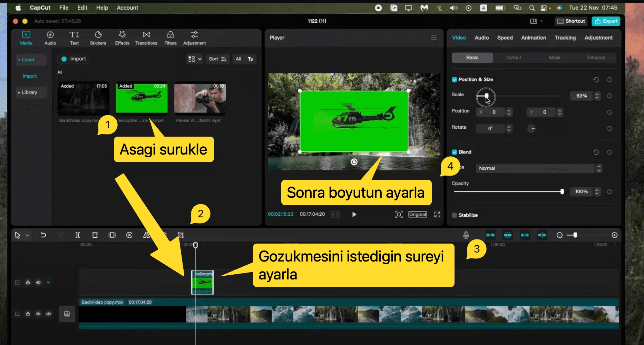The image size is (644, 345).
Task: Open the Stickers panel
Action: [98, 38]
